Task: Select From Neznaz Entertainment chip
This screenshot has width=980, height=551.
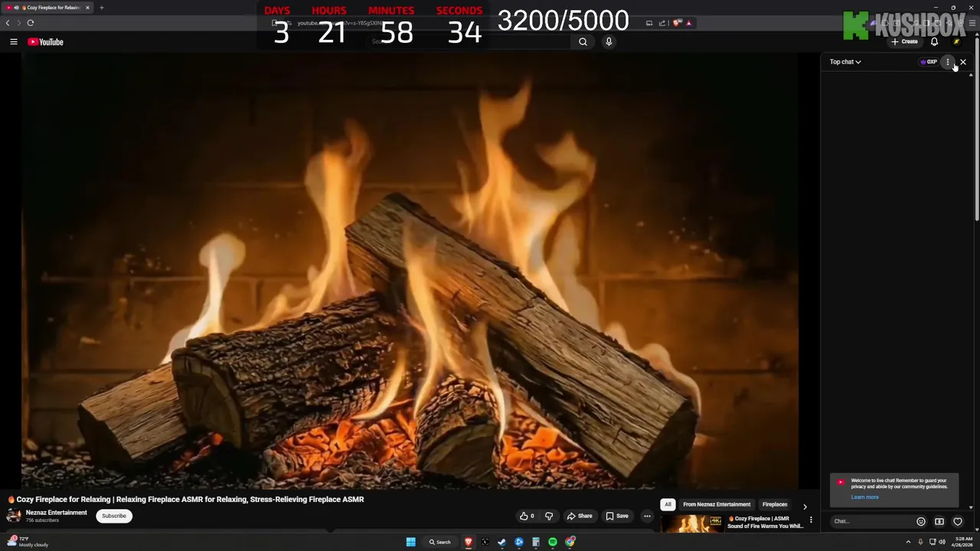Action: [x=717, y=504]
